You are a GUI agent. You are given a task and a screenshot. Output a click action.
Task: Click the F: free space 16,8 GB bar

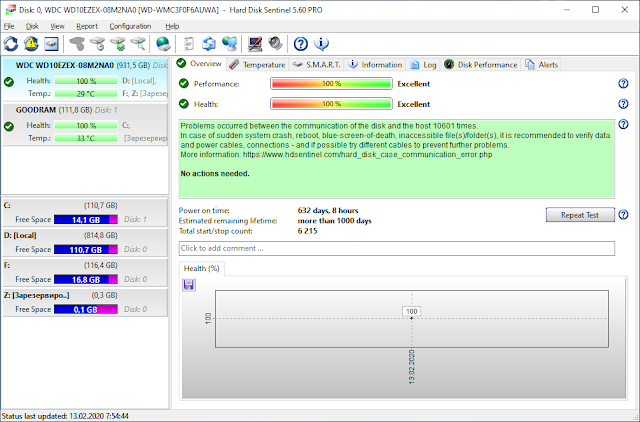pyautogui.click(x=86, y=280)
